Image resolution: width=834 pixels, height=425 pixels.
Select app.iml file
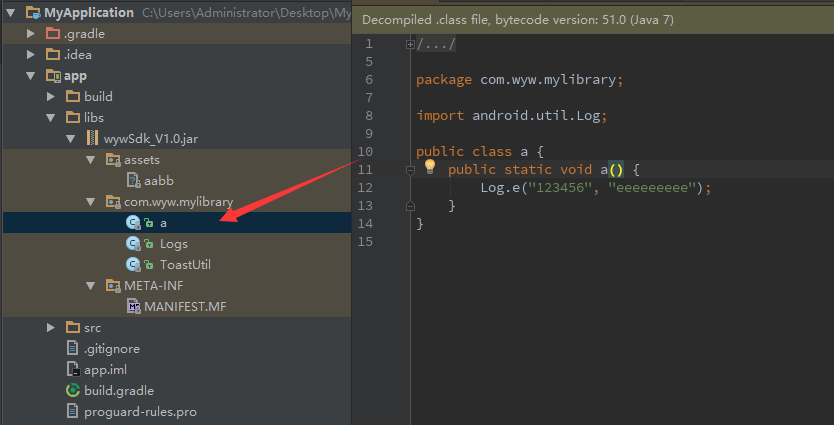click(105, 370)
